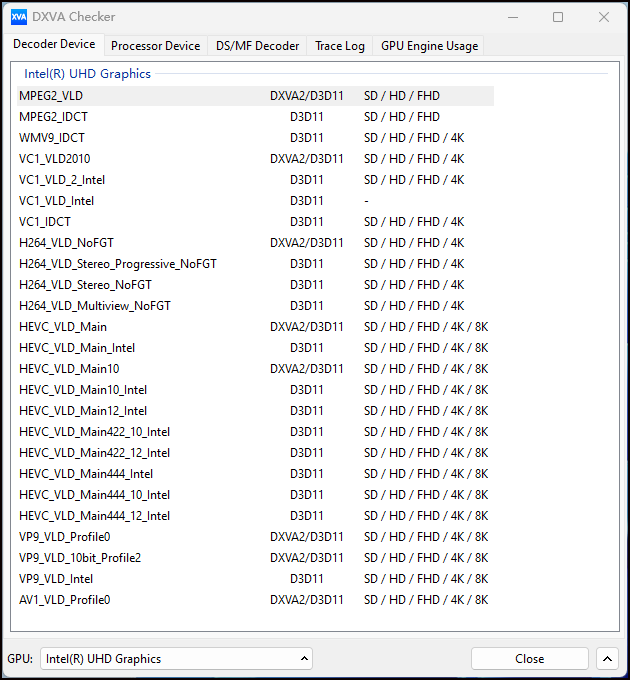Select the WMV9_IDCT decoder row
Image resolution: width=630 pixels, height=680 pixels.
point(255,138)
